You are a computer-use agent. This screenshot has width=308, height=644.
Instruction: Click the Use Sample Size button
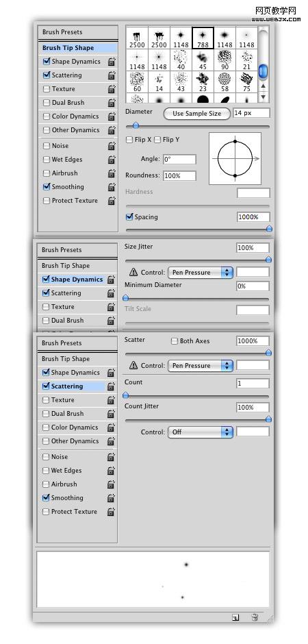click(x=197, y=114)
